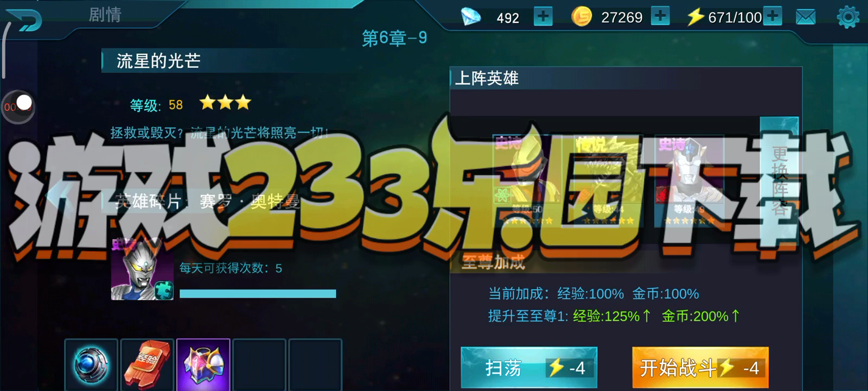868x391 pixels.
Task: Tap the floating screen recorder button
Action: 18,106
